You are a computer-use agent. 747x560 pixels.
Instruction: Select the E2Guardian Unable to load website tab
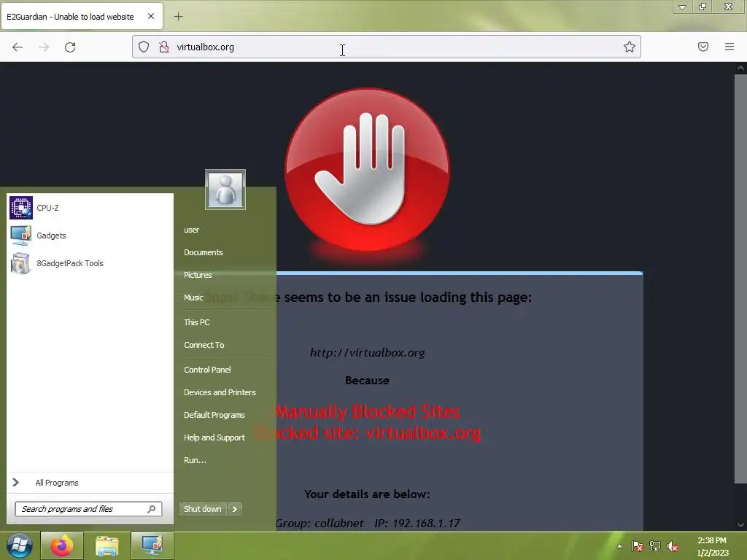click(82, 17)
